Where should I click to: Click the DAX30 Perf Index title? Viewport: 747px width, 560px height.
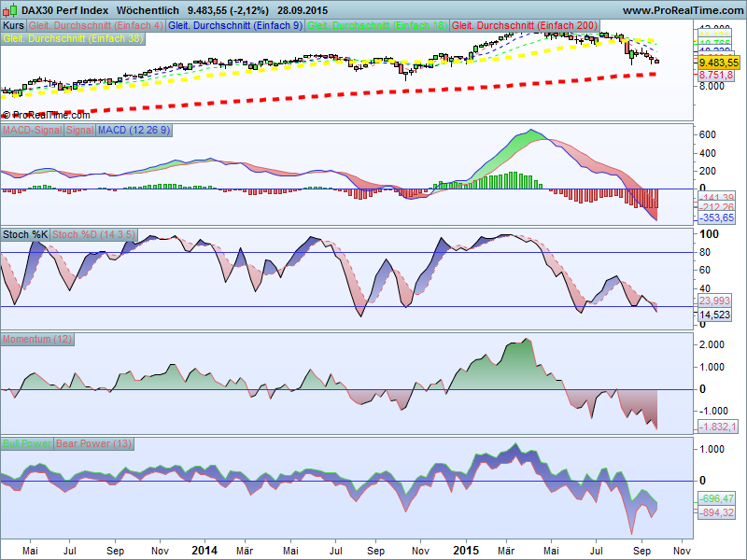pos(64,10)
